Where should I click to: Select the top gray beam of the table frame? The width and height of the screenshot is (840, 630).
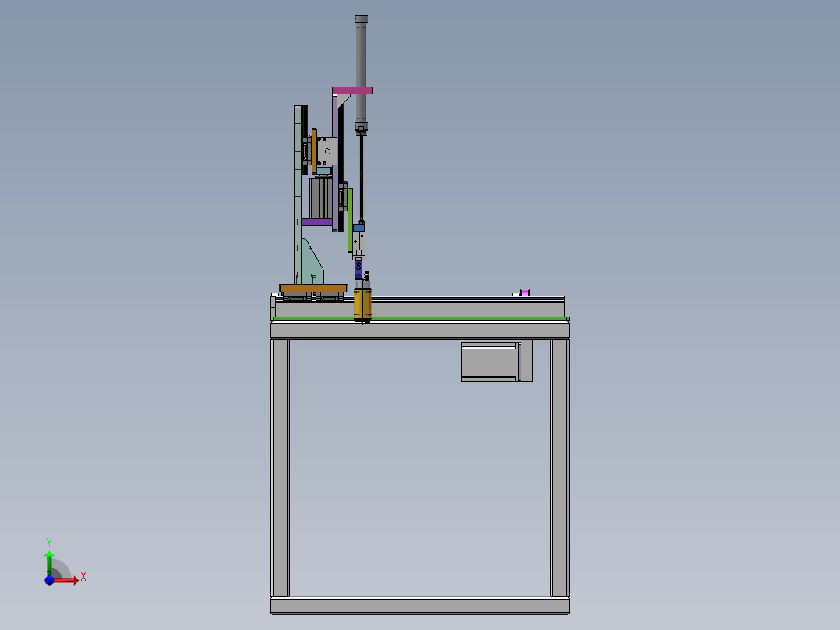click(x=420, y=331)
